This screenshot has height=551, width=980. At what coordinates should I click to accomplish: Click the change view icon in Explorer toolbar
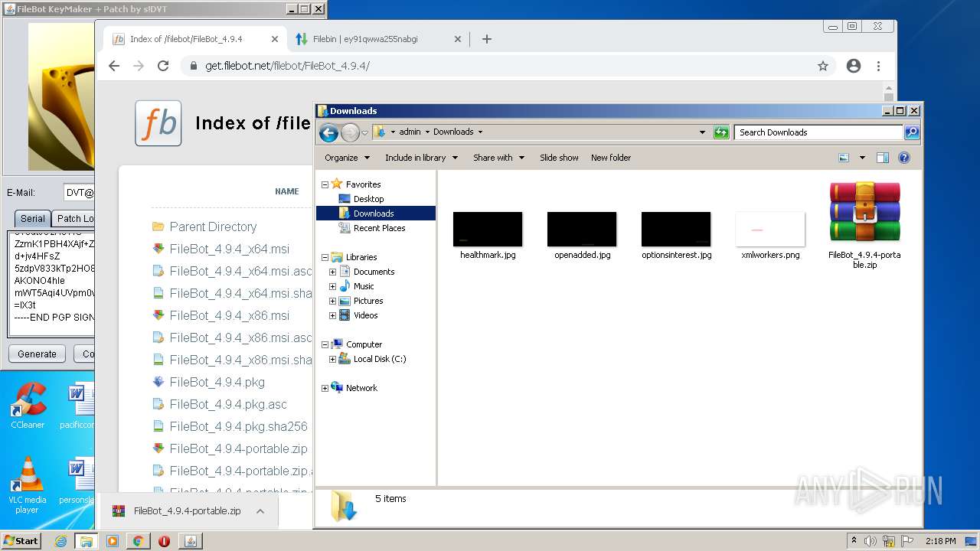844,158
